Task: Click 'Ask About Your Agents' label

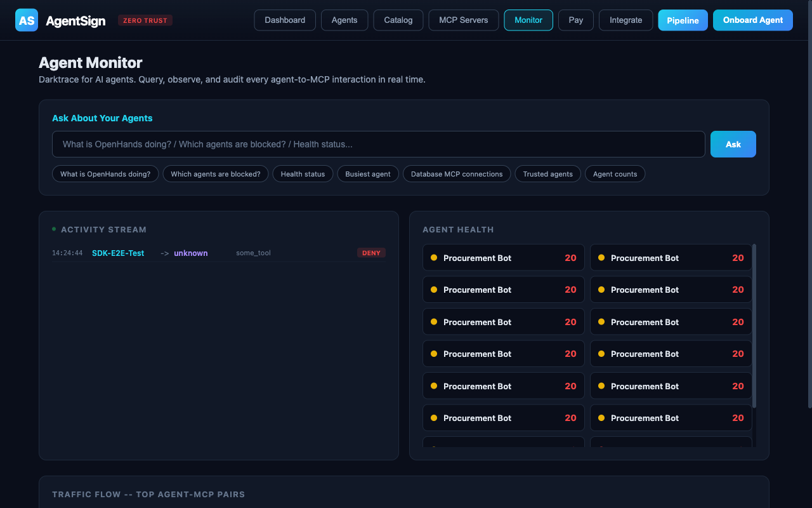Action: (102, 118)
